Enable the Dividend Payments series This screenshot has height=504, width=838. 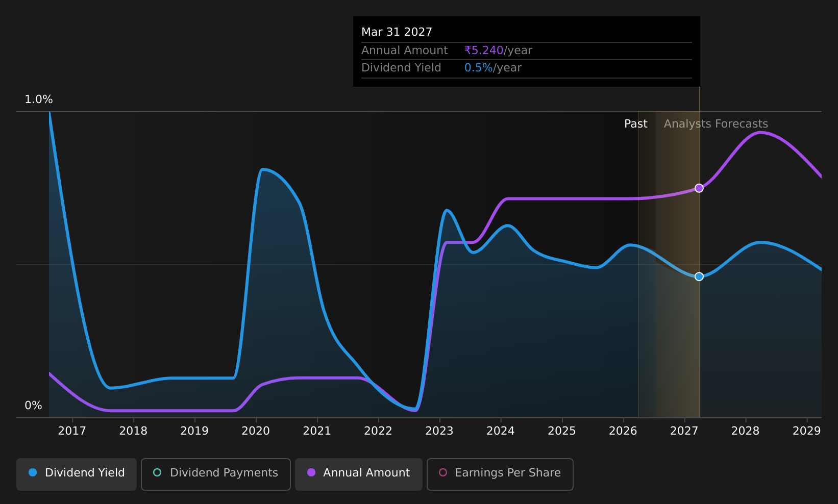[216, 474]
